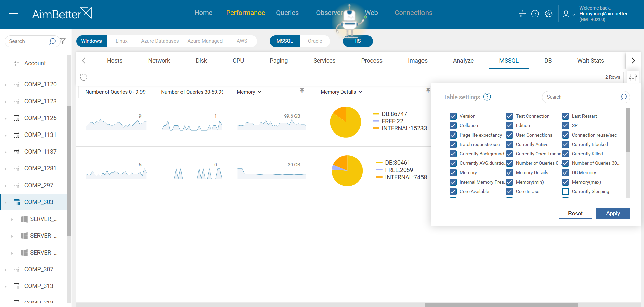The image size is (644, 307).
Task: Click the sidebar tree scrollbar
Action: (69, 171)
